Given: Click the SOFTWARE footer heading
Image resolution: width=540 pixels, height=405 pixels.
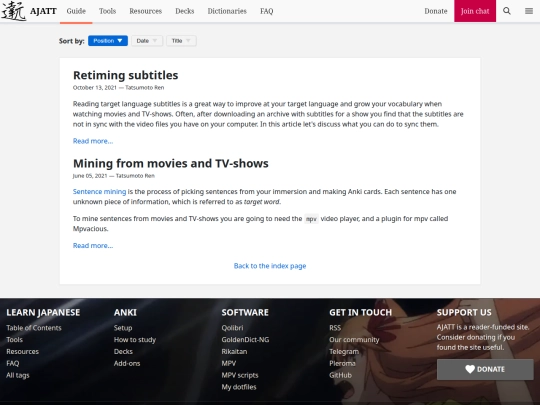Looking at the screenshot, I should pos(245,312).
